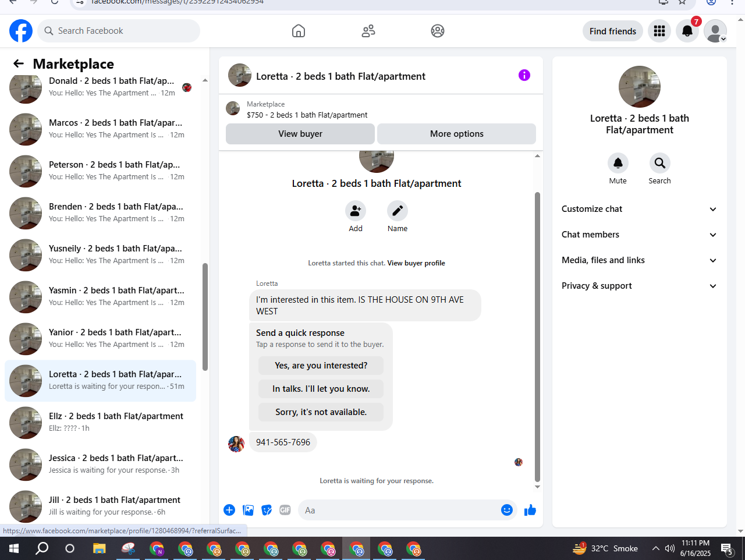Open the notifications bell with badge 7
The width and height of the screenshot is (745, 560).
coord(687,31)
